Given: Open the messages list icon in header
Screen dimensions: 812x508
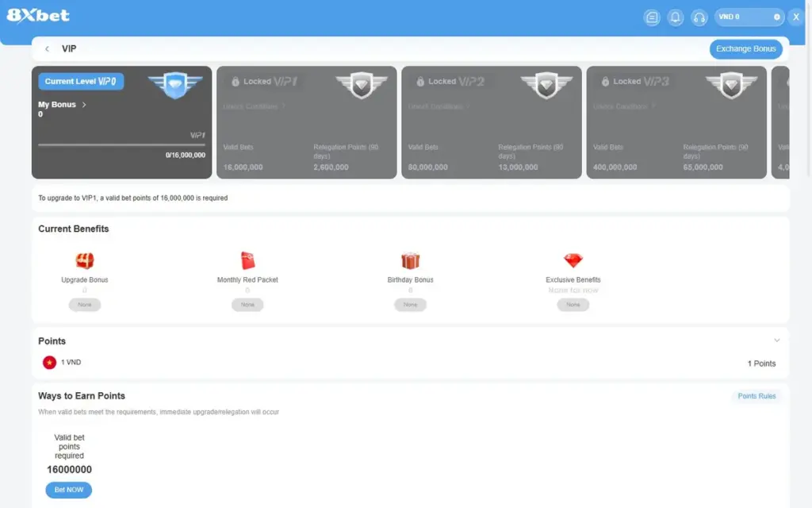Looking at the screenshot, I should click(652, 17).
